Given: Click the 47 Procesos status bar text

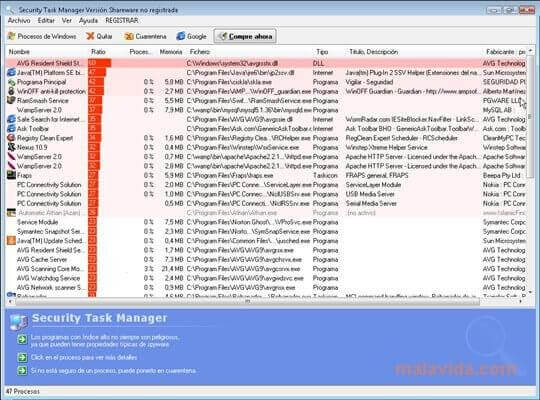Looking at the screenshot, I should 23,391.
